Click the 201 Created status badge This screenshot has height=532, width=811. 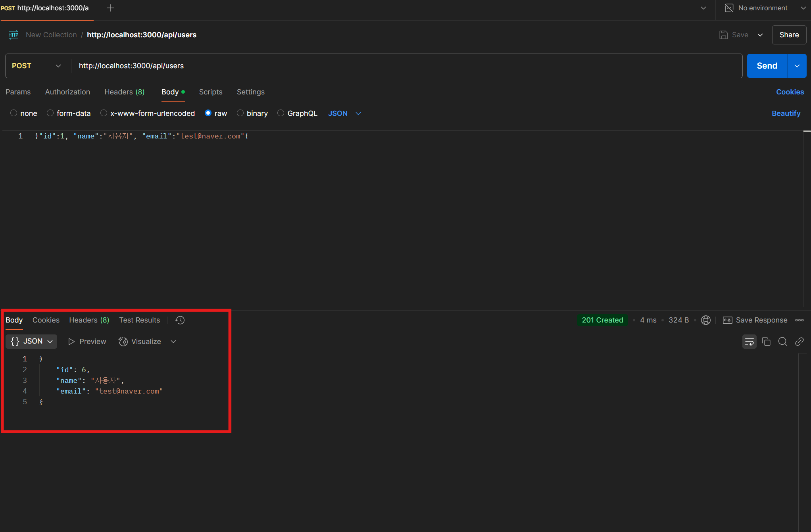coord(602,320)
